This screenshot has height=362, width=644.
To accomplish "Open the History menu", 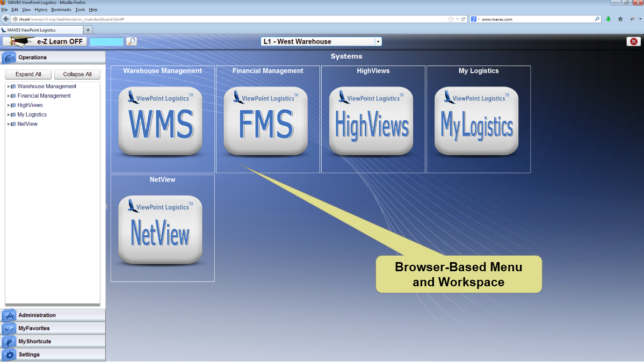I will pyautogui.click(x=41, y=10).
